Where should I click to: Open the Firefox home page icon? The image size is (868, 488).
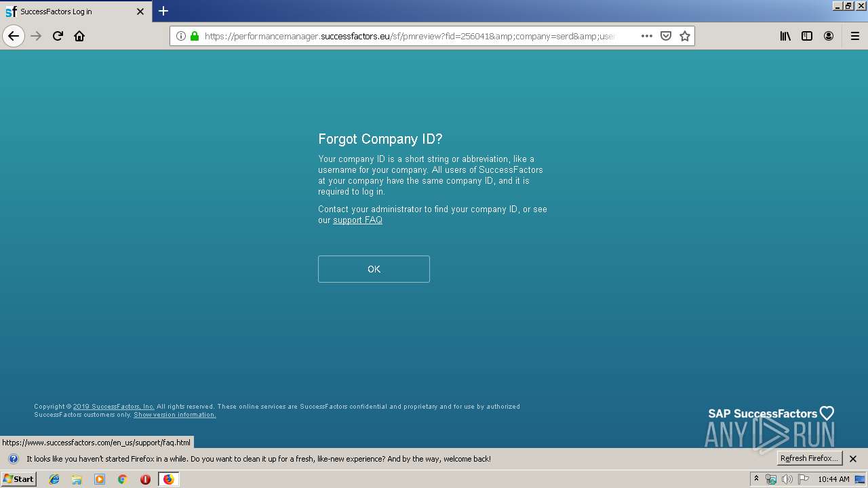click(79, 36)
